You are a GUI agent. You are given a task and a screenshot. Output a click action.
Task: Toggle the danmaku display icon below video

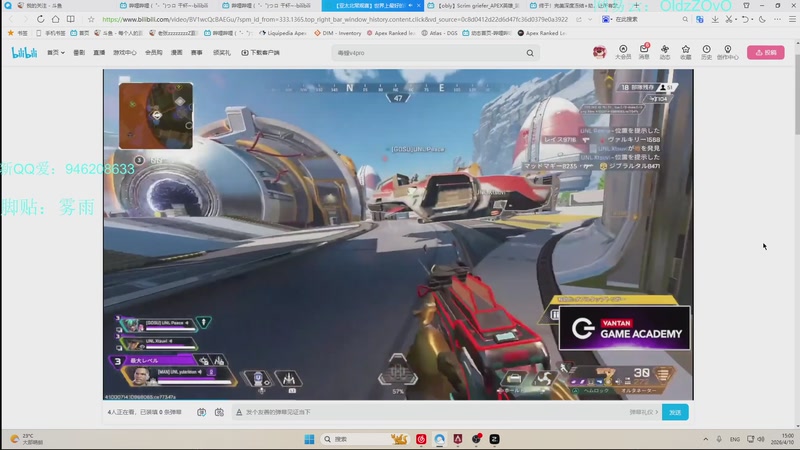202,412
